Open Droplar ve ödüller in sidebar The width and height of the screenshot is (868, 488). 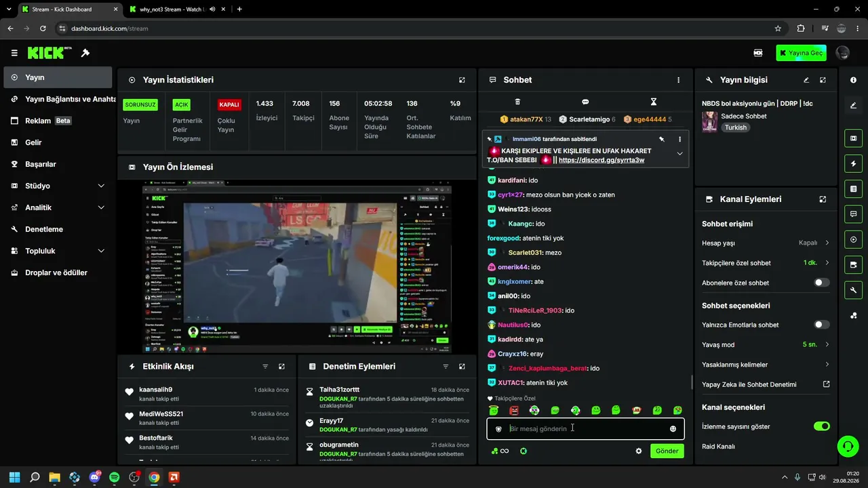(x=58, y=272)
